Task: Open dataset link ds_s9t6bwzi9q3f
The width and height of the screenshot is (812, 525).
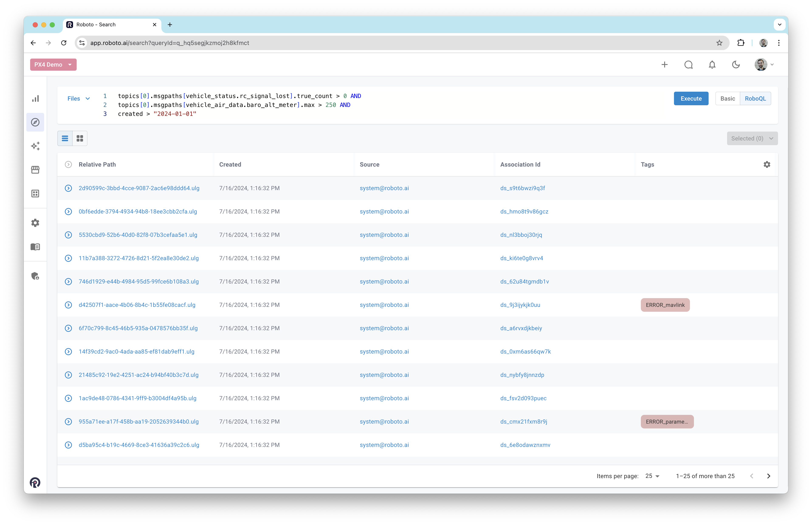Action: point(522,188)
